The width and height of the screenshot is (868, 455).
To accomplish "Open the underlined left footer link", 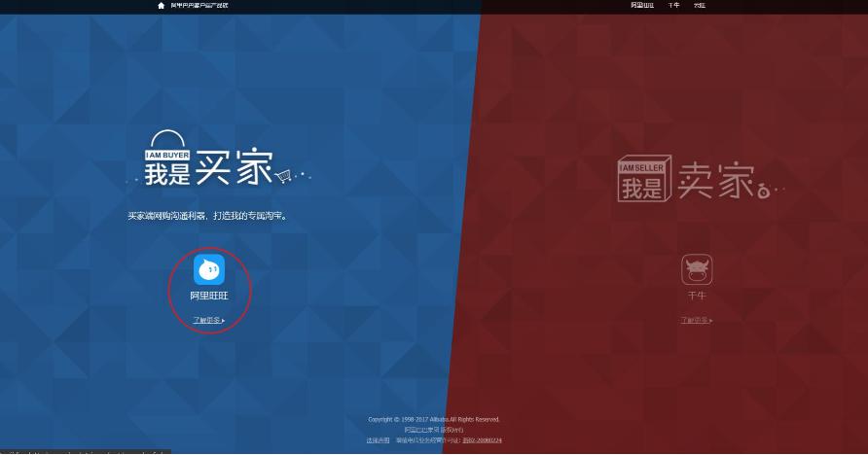I will 379,440.
